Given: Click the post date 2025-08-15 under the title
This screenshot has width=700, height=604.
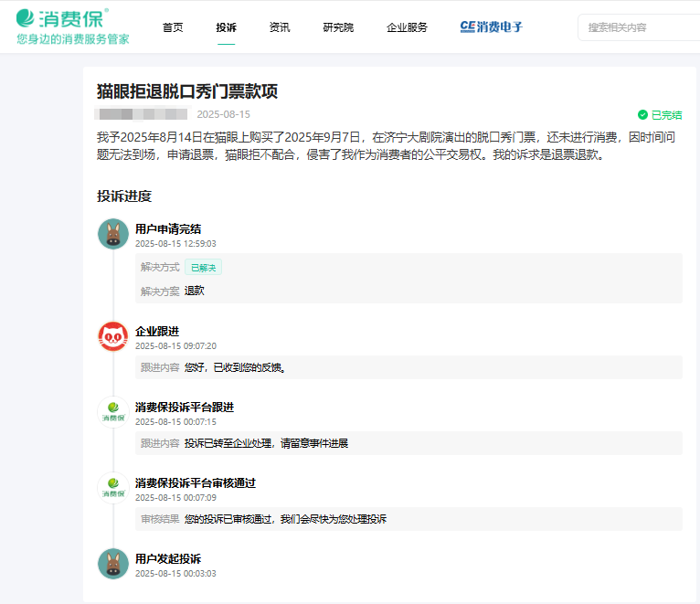Looking at the screenshot, I should 223,114.
